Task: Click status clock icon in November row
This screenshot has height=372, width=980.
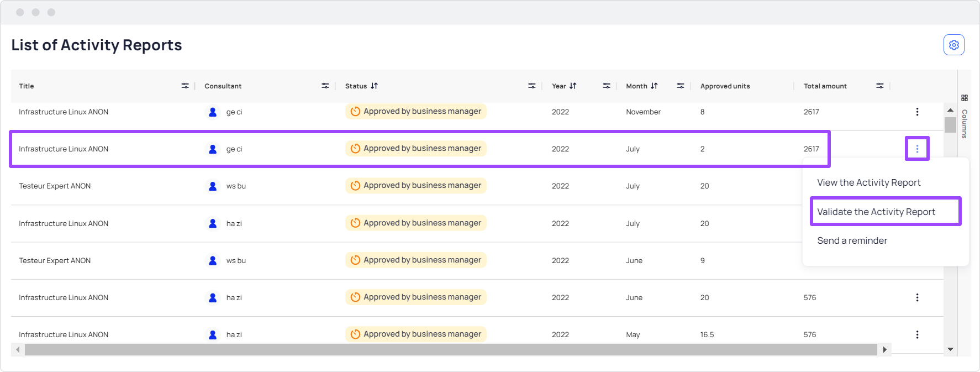Action: [356, 111]
